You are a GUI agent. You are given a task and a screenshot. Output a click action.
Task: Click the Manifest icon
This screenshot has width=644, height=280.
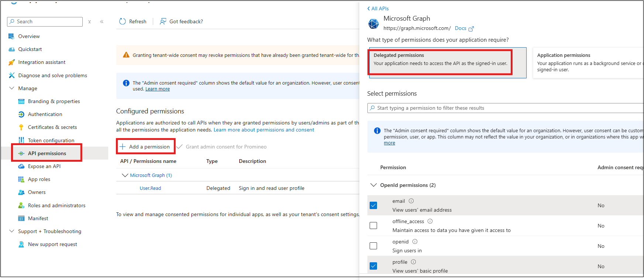21,218
